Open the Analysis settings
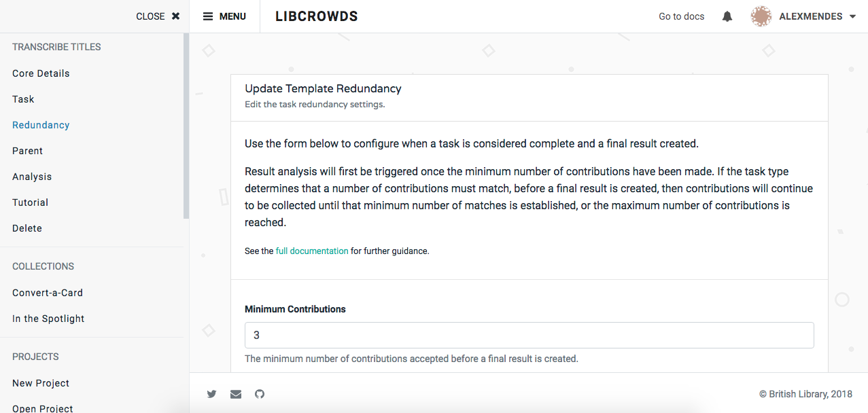The width and height of the screenshot is (868, 413). pyautogui.click(x=31, y=176)
